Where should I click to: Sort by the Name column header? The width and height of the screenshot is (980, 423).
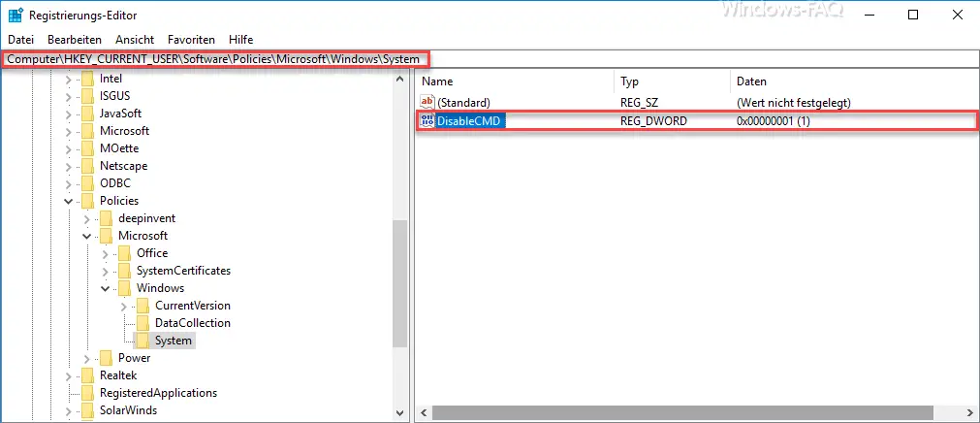coord(515,81)
